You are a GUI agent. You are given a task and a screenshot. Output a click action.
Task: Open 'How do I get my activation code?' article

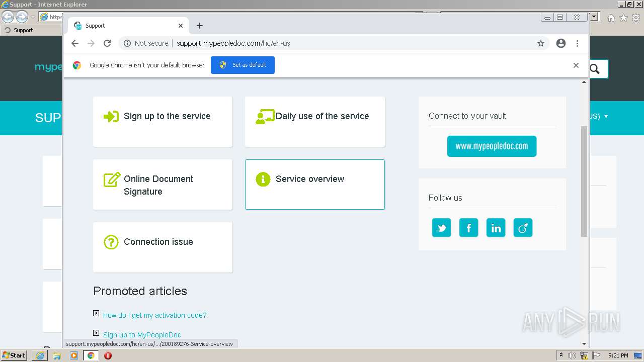click(154, 315)
